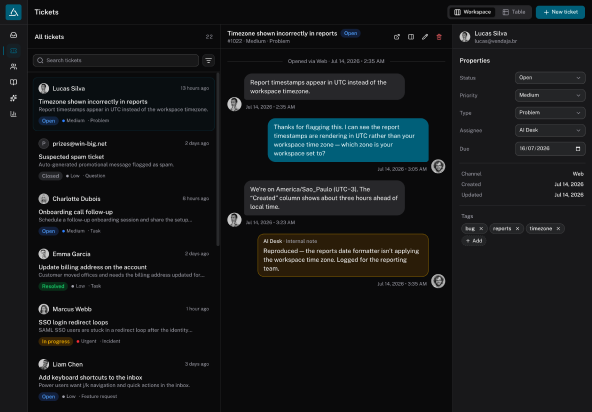Open the Priority dropdown showing Medium

point(550,95)
